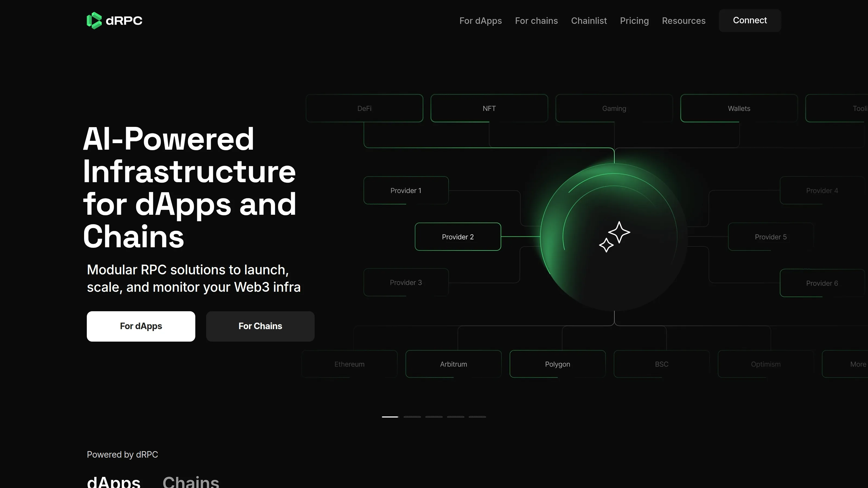Screen dimensions: 868x488
Task: Click the 'Modular RPC solutions' subtitle text
Action: pyautogui.click(x=194, y=278)
